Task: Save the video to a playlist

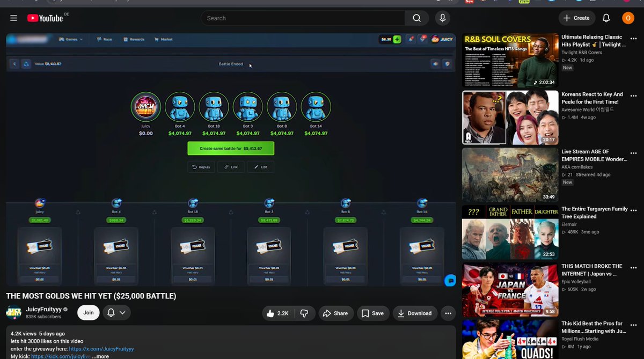Action: (x=372, y=313)
